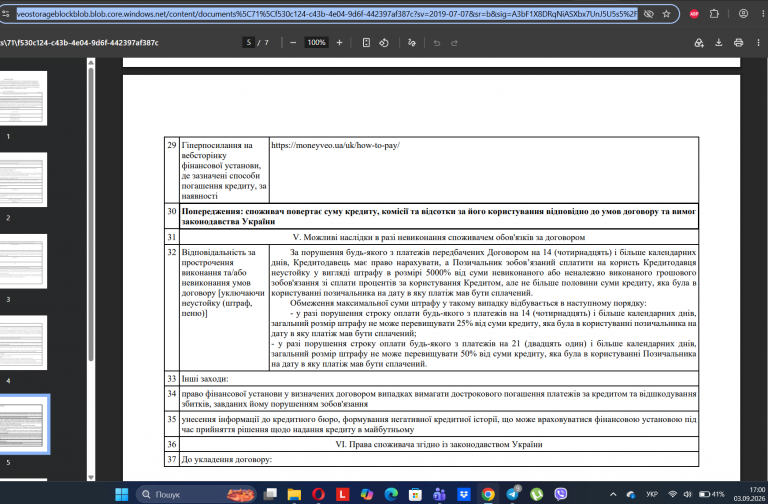The width and height of the screenshot is (768, 504).
Task: Open the ABP adblock extension
Action: (694, 14)
